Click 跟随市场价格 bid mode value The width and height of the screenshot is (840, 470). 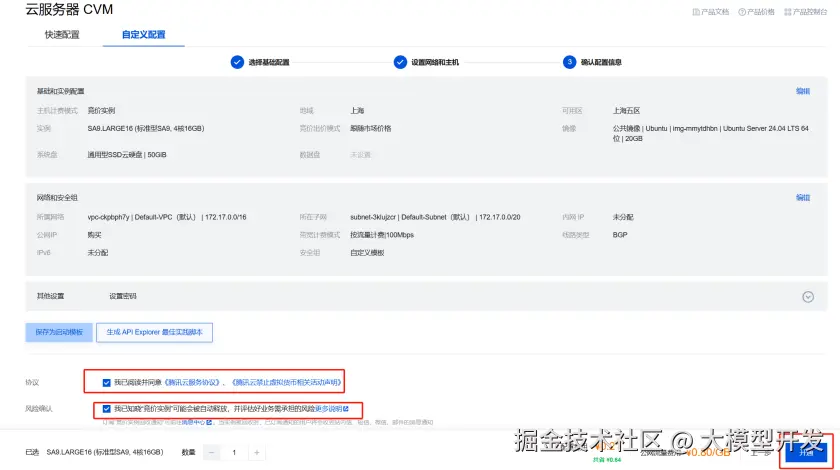pos(371,129)
